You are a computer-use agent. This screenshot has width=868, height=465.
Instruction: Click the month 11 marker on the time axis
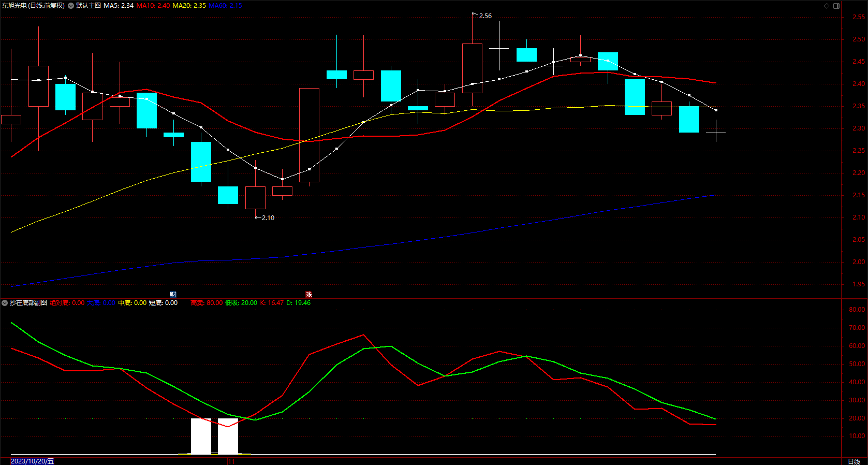click(231, 461)
